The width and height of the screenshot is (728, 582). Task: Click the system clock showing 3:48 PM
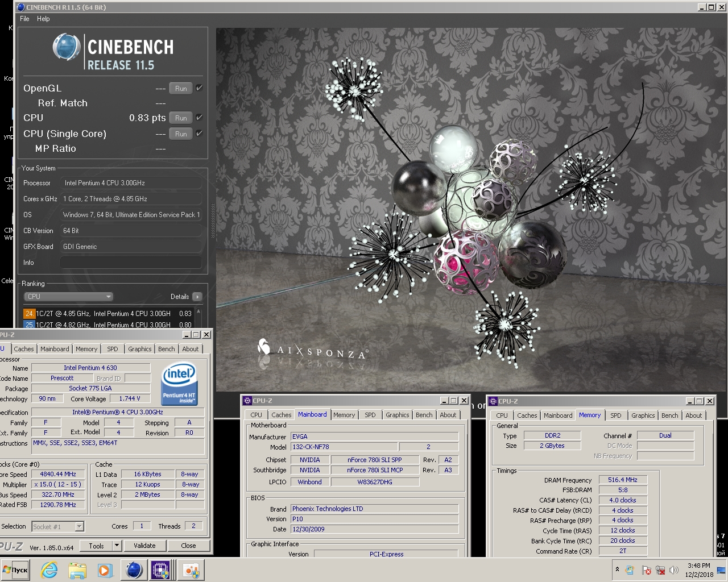point(698,570)
